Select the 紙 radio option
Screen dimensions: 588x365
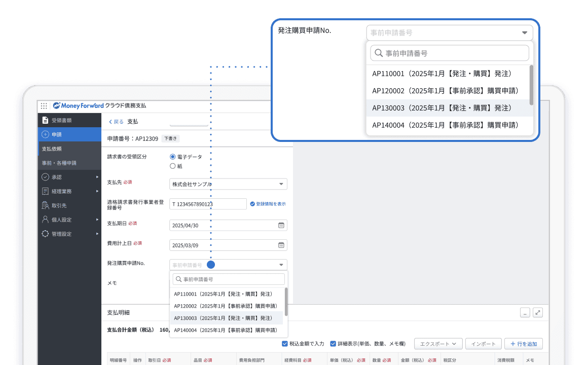pos(173,166)
